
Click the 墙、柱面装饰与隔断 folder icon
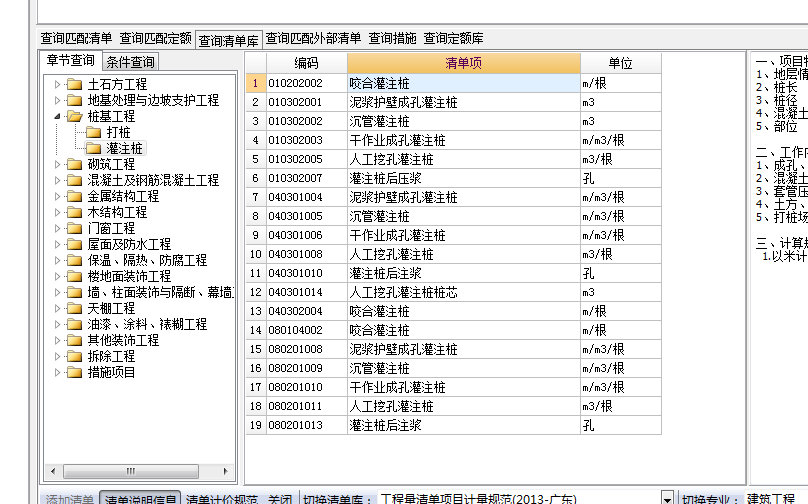(x=74, y=292)
